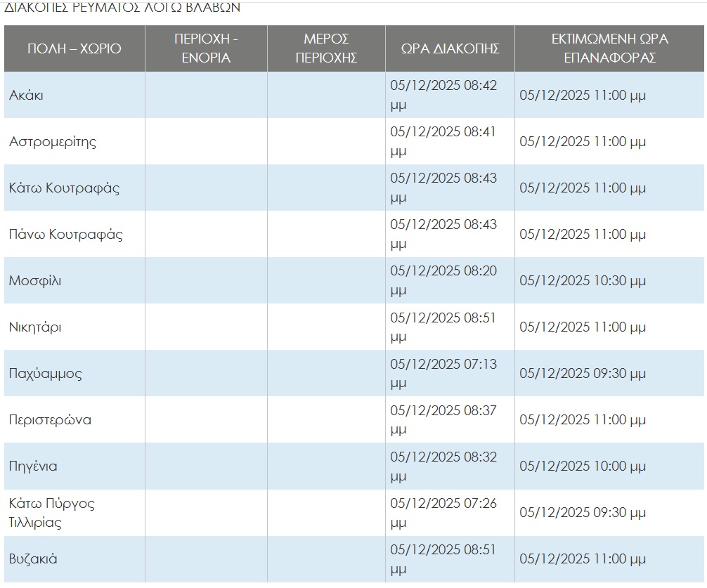Image resolution: width=707 pixels, height=588 pixels.
Task: Click the Πάνω Κουτραφάς row name
Action: coord(65,234)
